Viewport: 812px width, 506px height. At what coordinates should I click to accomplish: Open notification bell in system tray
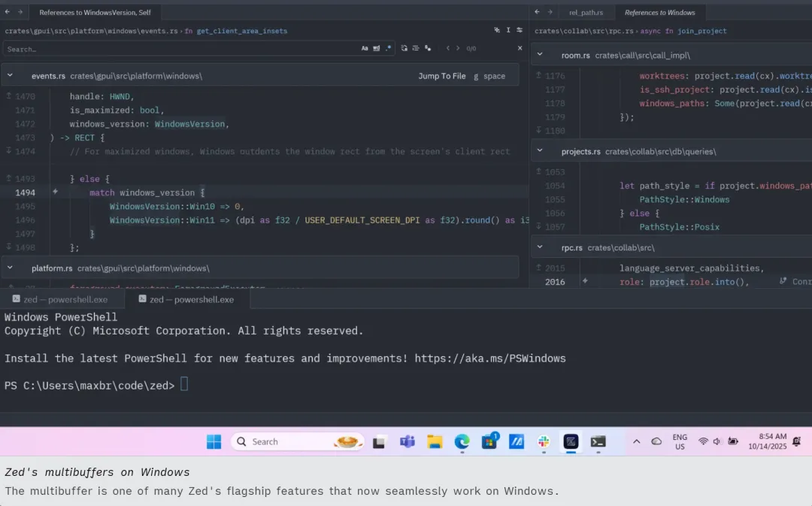point(796,442)
